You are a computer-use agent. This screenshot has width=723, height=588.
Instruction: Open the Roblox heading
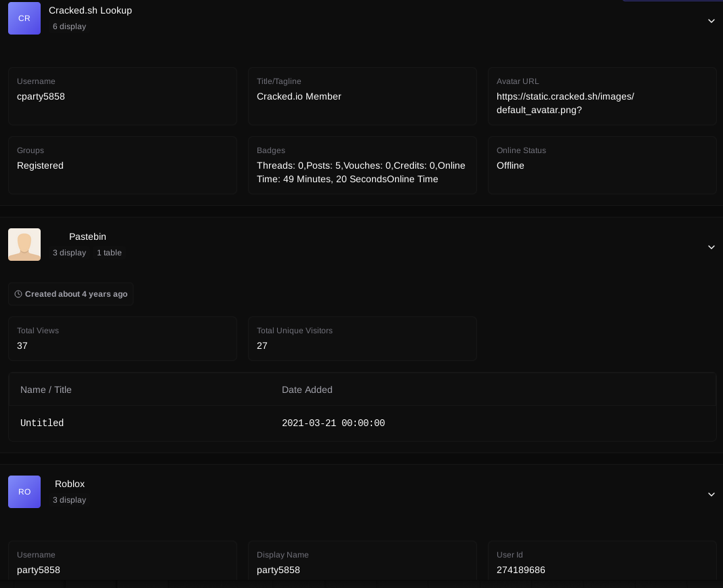click(x=70, y=484)
